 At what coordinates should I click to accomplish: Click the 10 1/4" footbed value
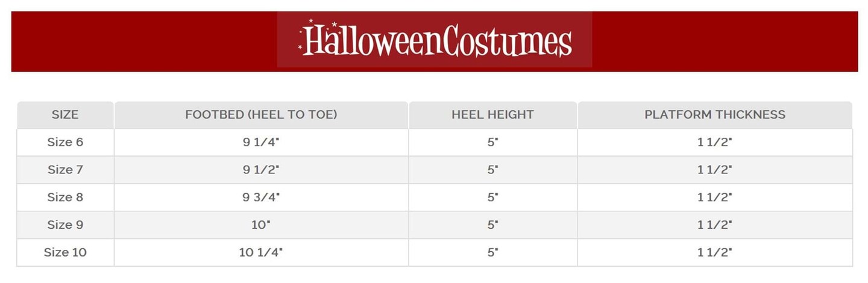click(x=261, y=252)
